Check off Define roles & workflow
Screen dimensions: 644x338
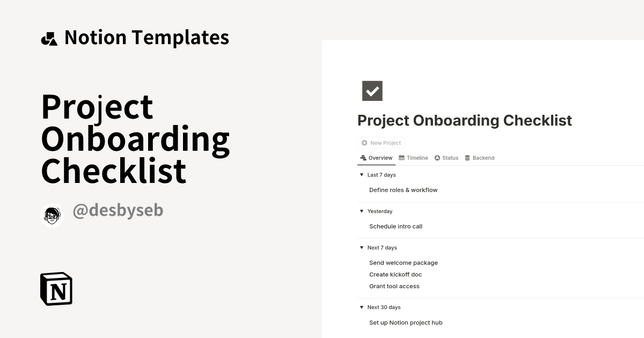coord(403,190)
